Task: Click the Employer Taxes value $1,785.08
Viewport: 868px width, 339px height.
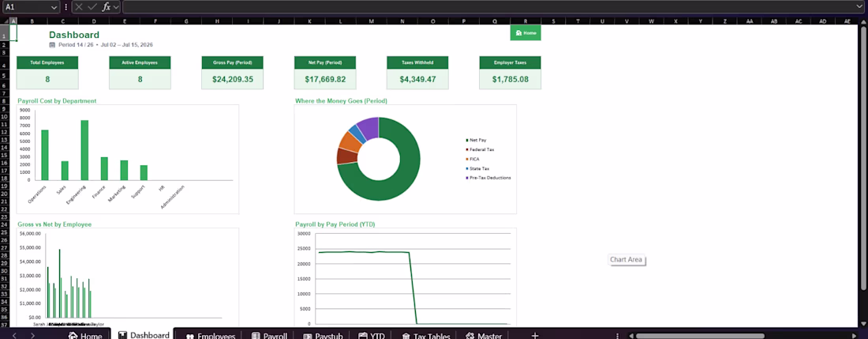Action: click(510, 79)
